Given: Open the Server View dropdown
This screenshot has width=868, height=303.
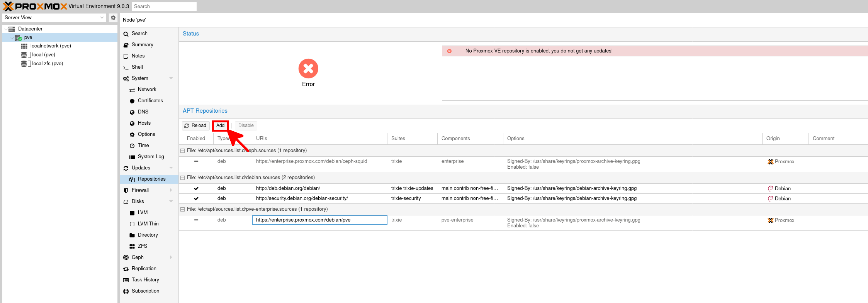Looking at the screenshot, I should click(102, 18).
